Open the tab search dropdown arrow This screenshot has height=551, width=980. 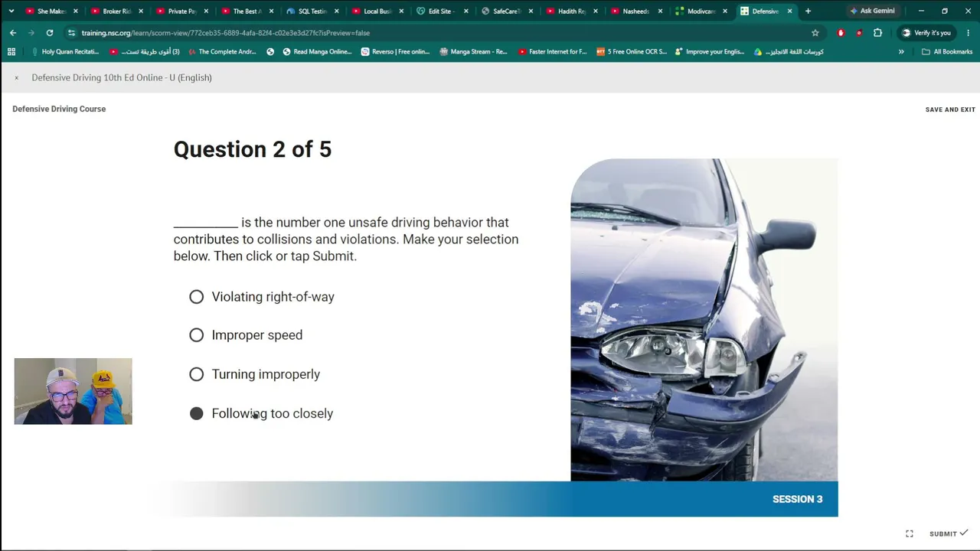(11, 11)
